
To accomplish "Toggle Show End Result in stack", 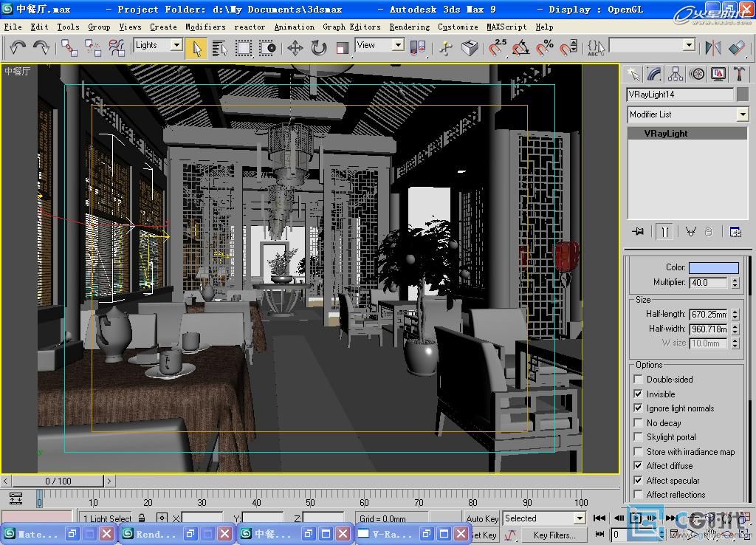I will (x=665, y=231).
